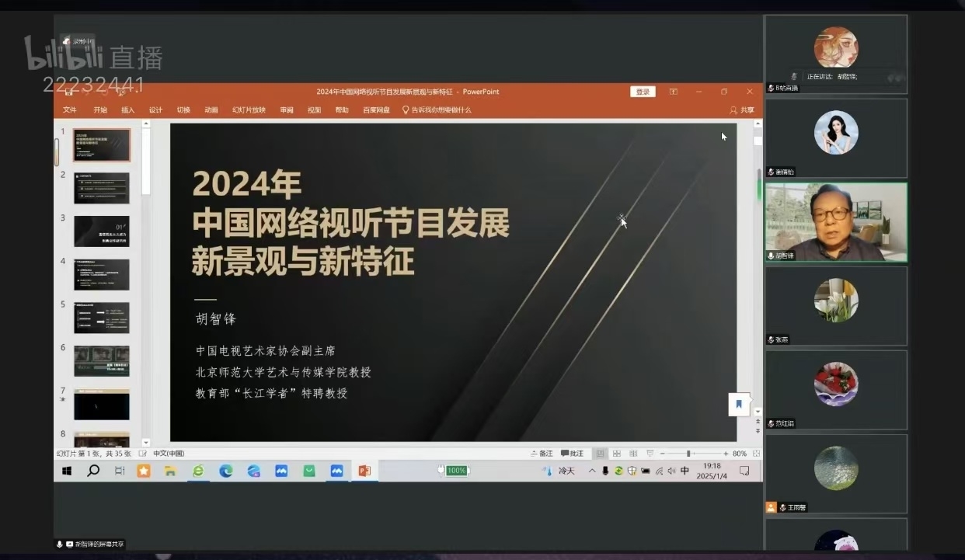The height and width of the screenshot is (560, 965).
Task: Click the zoom slider in status bar
Action: 688,454
